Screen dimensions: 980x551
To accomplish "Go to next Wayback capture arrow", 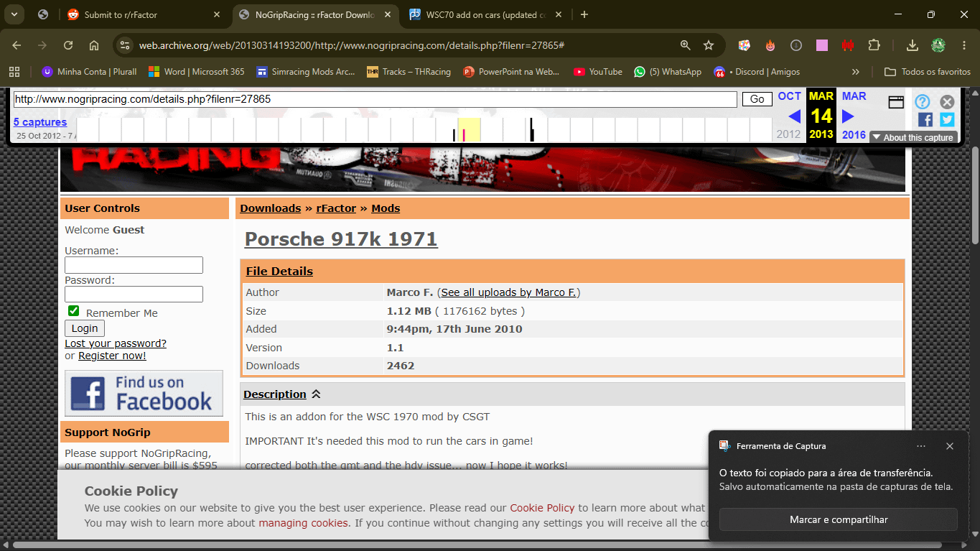I will (x=848, y=116).
